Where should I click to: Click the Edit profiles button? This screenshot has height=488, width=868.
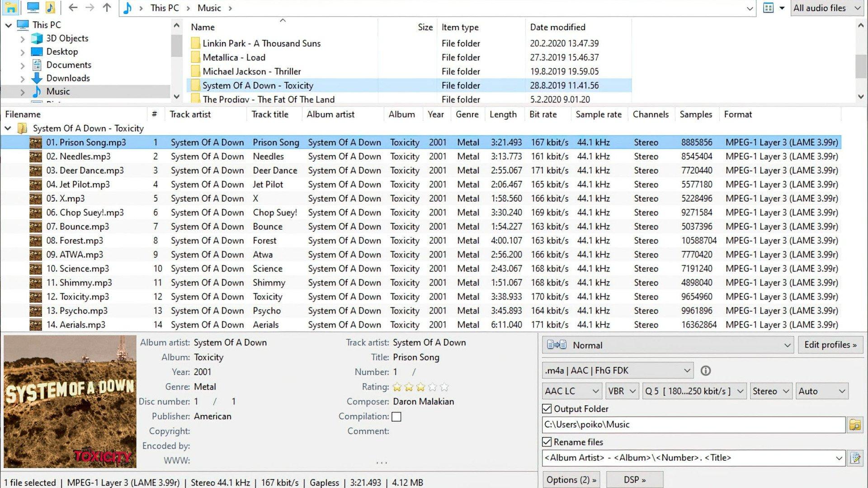click(x=830, y=345)
